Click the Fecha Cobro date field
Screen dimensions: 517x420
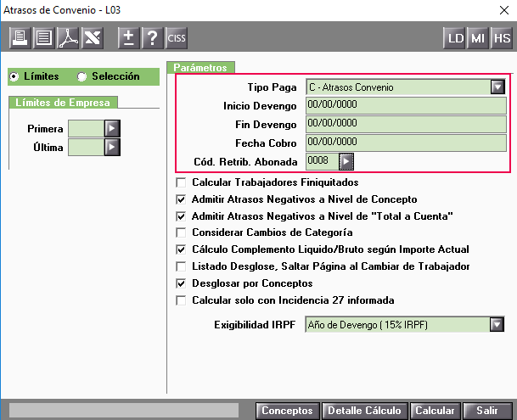pos(406,143)
